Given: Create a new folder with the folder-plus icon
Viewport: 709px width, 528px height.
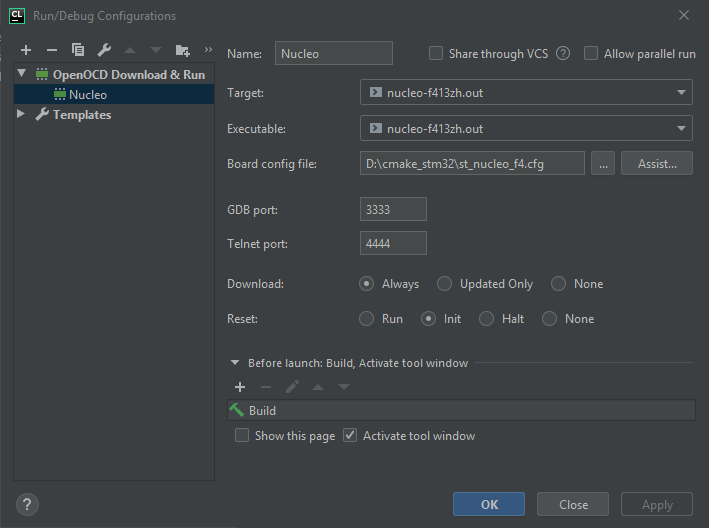Looking at the screenshot, I should pyautogui.click(x=182, y=50).
